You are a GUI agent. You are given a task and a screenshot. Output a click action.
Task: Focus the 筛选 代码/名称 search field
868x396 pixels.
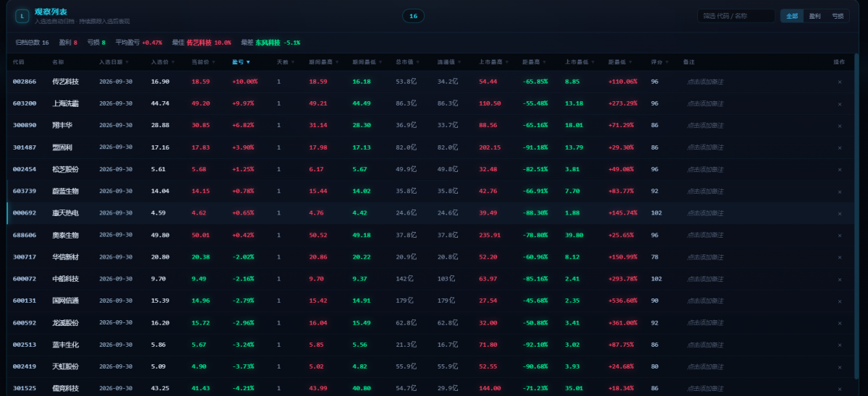736,16
